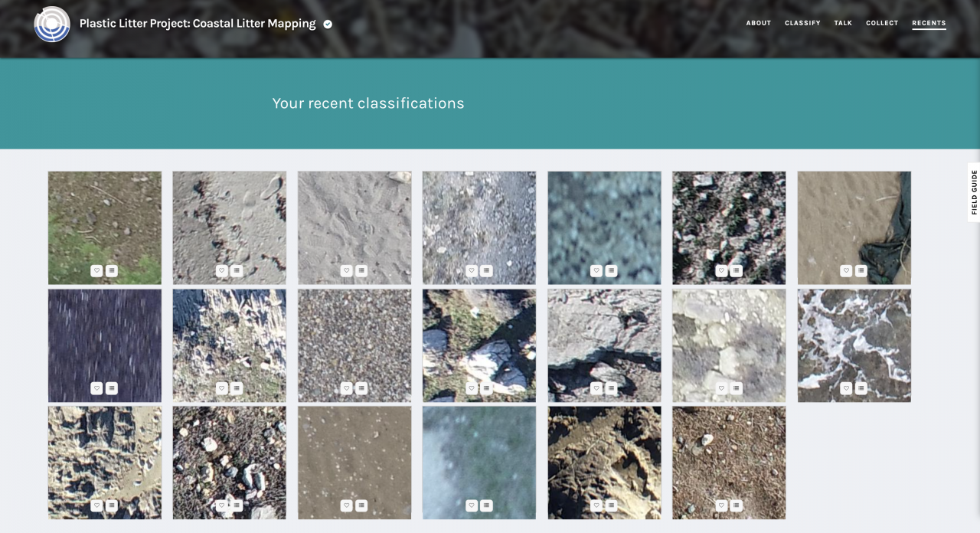
Task: Favorite the white foam on water image
Action: 846,388
